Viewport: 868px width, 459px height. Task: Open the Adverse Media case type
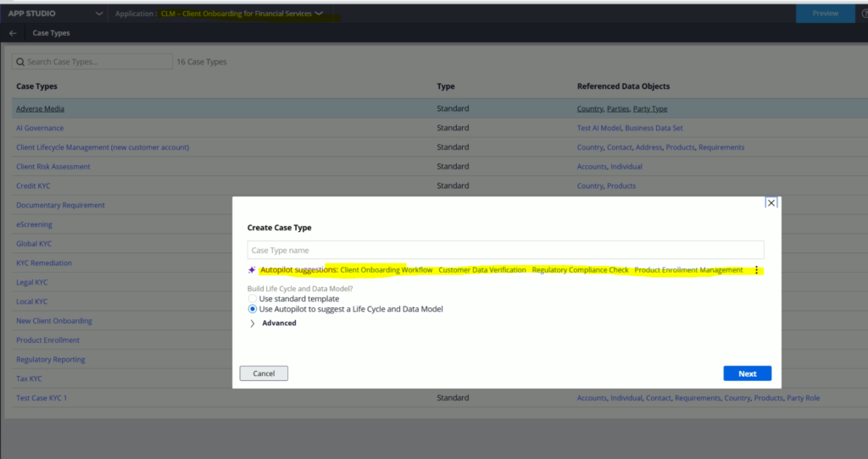(x=40, y=108)
